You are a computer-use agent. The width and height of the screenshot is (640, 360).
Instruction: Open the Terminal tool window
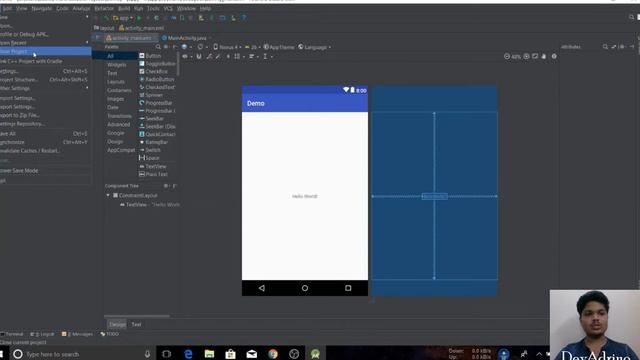click(12, 334)
